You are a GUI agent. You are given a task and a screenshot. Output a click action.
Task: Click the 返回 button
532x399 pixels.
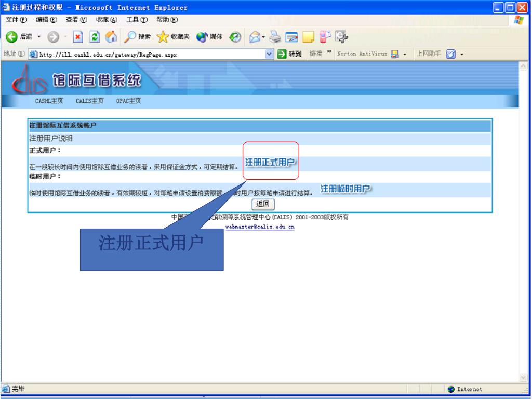(263, 204)
